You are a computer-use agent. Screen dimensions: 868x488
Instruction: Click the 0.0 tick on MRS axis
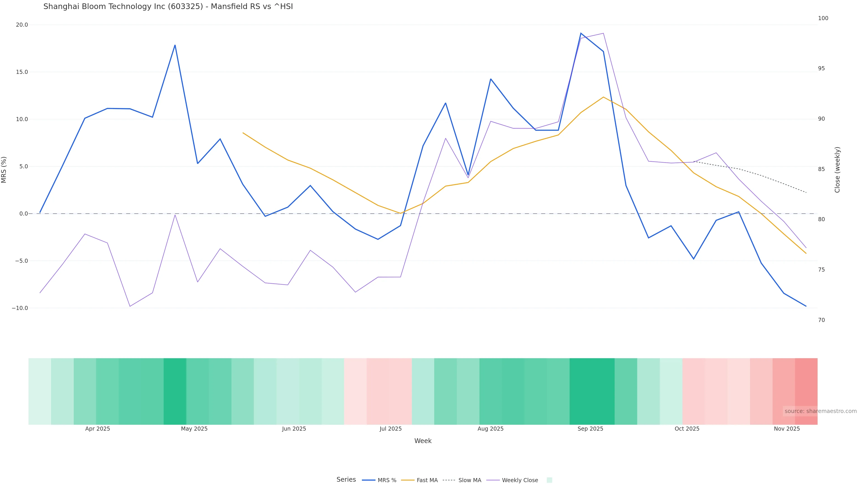click(x=24, y=213)
